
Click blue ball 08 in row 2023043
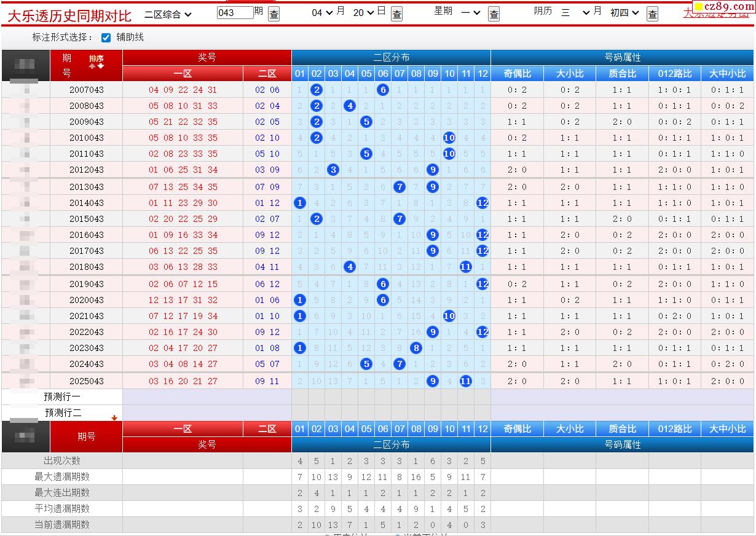(x=416, y=348)
